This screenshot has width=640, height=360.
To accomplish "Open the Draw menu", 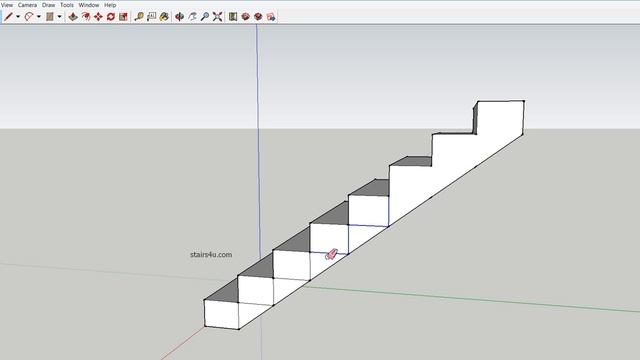I will [49, 5].
